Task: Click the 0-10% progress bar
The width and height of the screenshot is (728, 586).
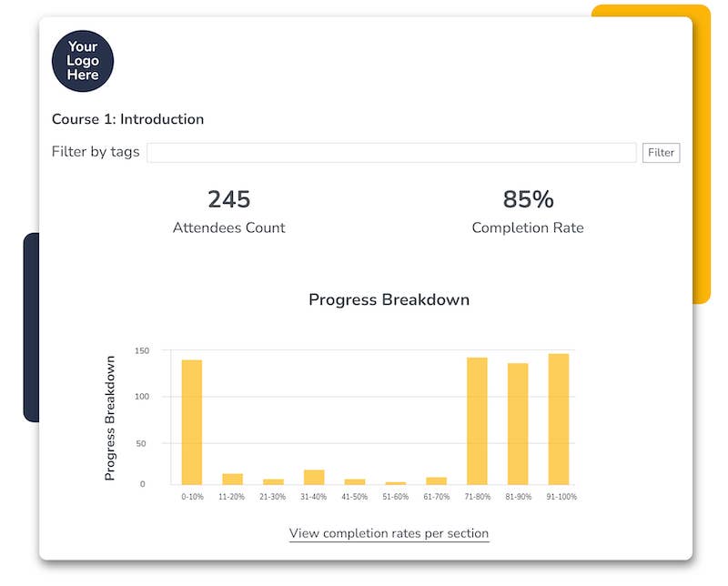Action: (x=192, y=422)
